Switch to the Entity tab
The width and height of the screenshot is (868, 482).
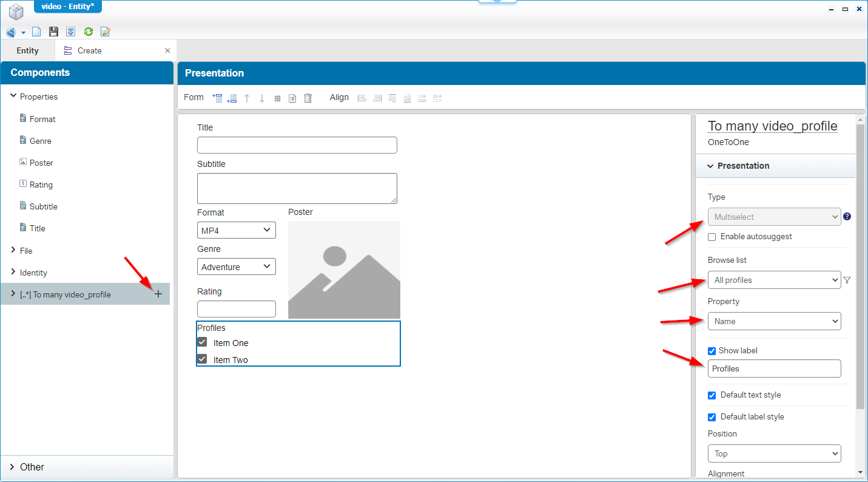point(28,50)
